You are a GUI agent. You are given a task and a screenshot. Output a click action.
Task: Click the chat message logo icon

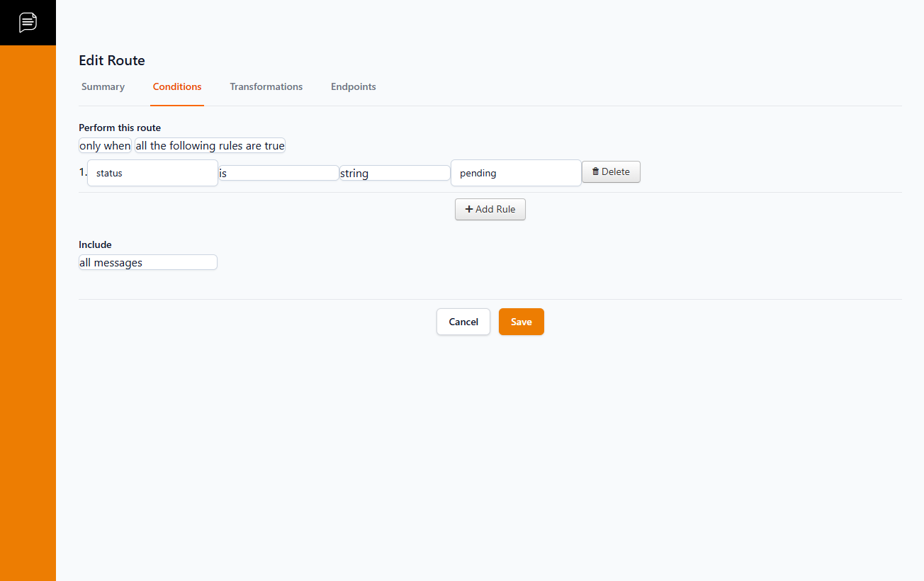(28, 22)
